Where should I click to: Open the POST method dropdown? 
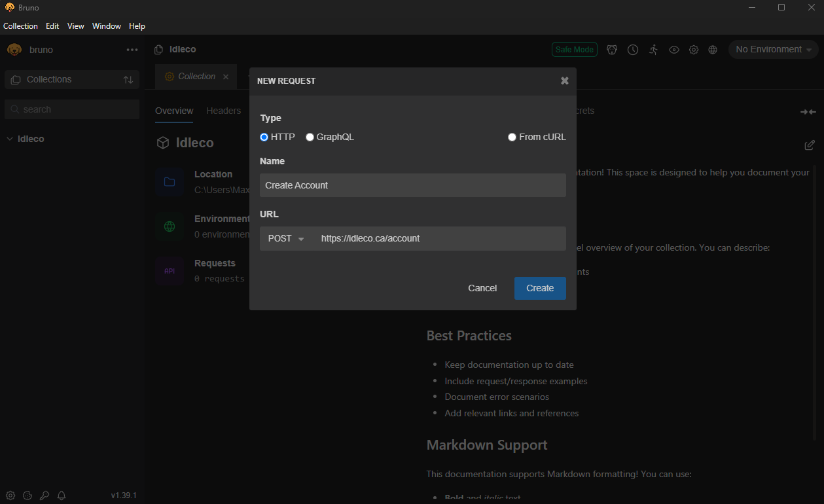pos(287,239)
